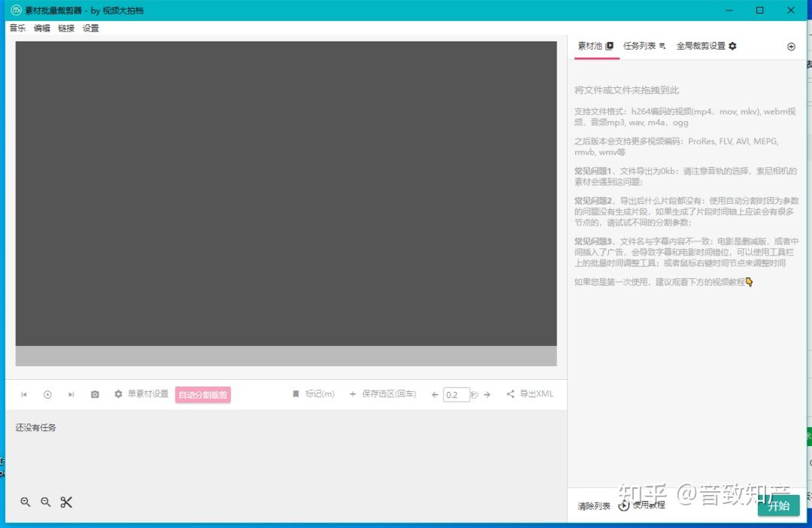
Task: Click the 0.2 seconds input field
Action: 456,395
